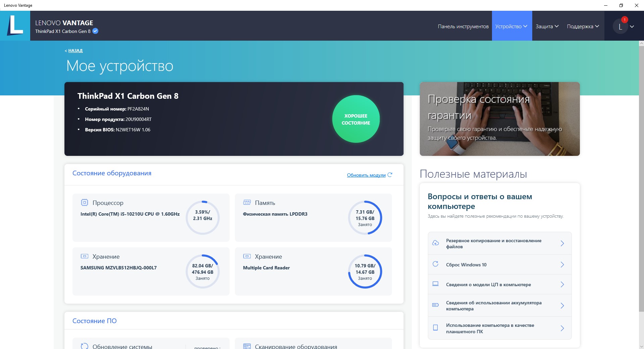Click the memory module icon
The height and width of the screenshot is (349, 644).
[x=247, y=202]
